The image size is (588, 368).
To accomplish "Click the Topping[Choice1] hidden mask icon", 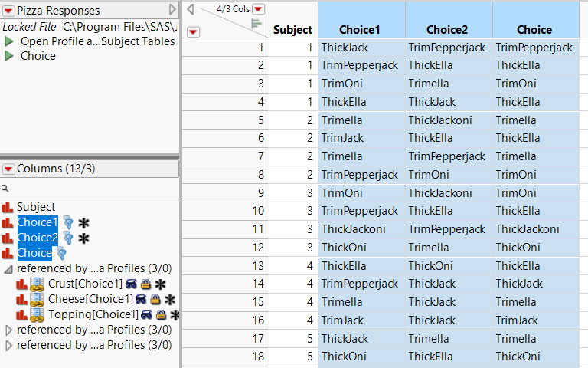I will click(147, 315).
